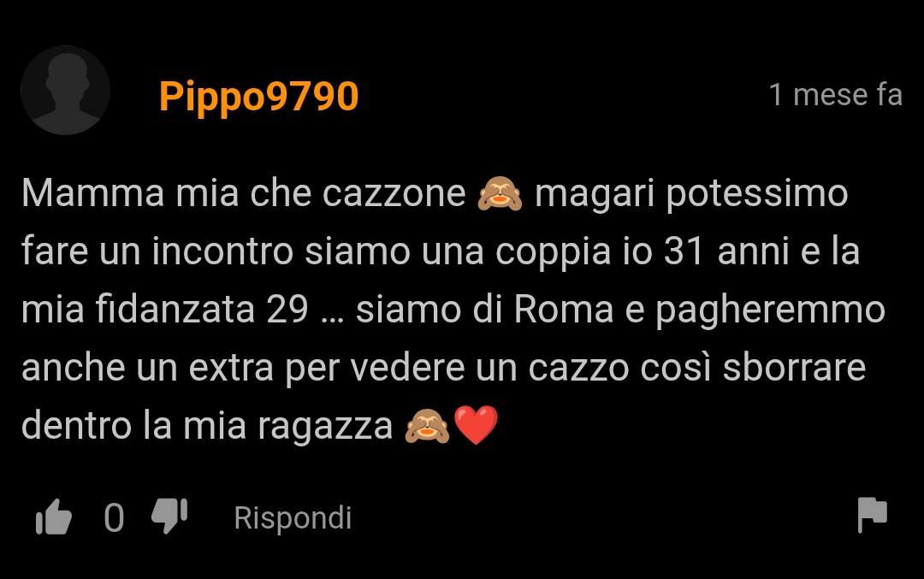Open the default profile avatar of Pippo9790
Viewport: 924px width, 579px height.
click(65, 90)
